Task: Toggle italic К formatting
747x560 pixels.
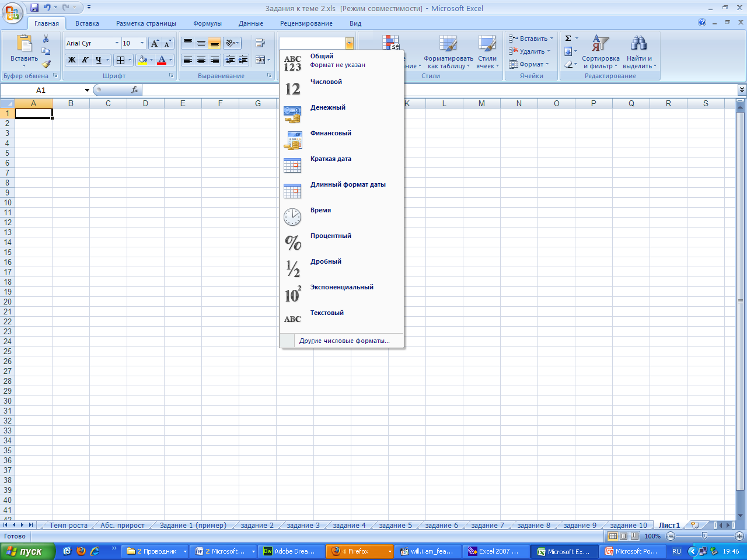Action: (85, 60)
